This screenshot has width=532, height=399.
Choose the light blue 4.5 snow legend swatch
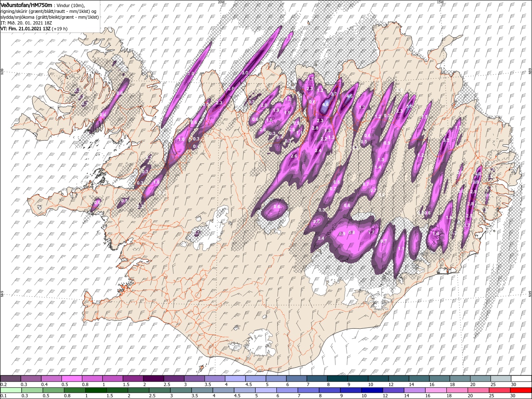tap(255, 379)
